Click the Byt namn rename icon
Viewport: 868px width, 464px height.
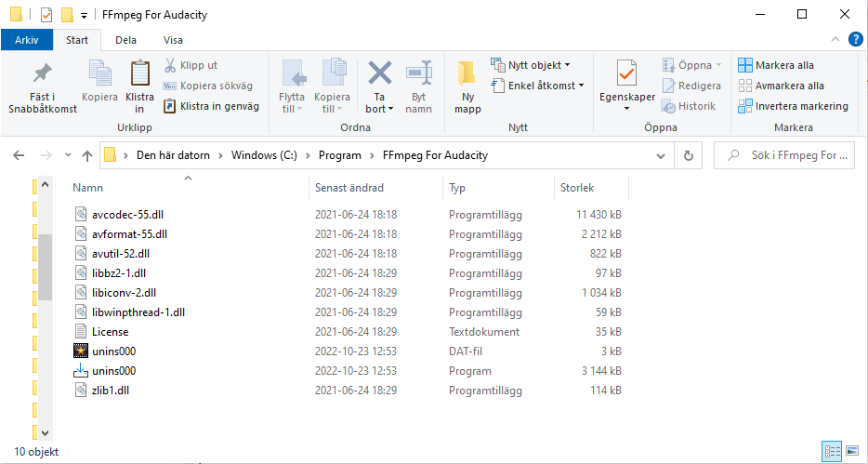[x=419, y=73]
